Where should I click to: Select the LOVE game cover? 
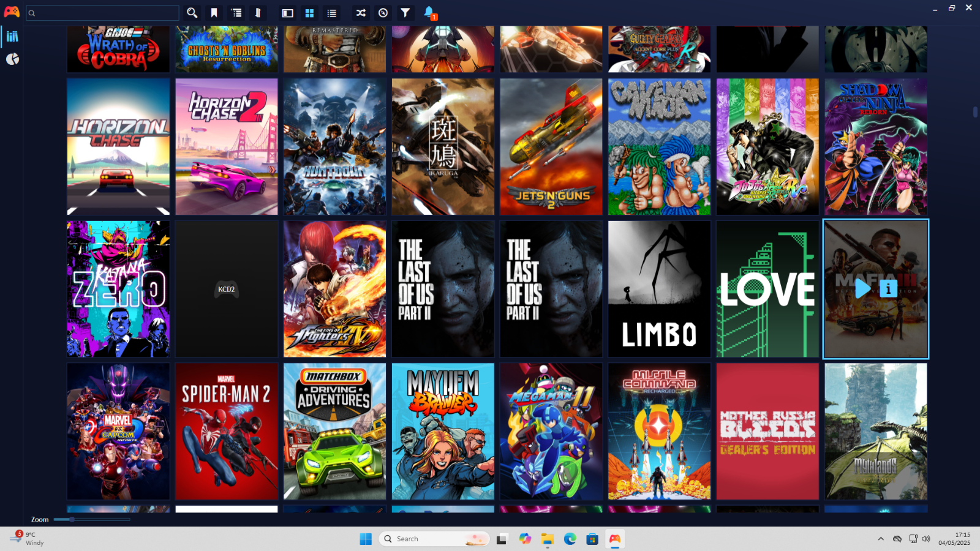(767, 289)
